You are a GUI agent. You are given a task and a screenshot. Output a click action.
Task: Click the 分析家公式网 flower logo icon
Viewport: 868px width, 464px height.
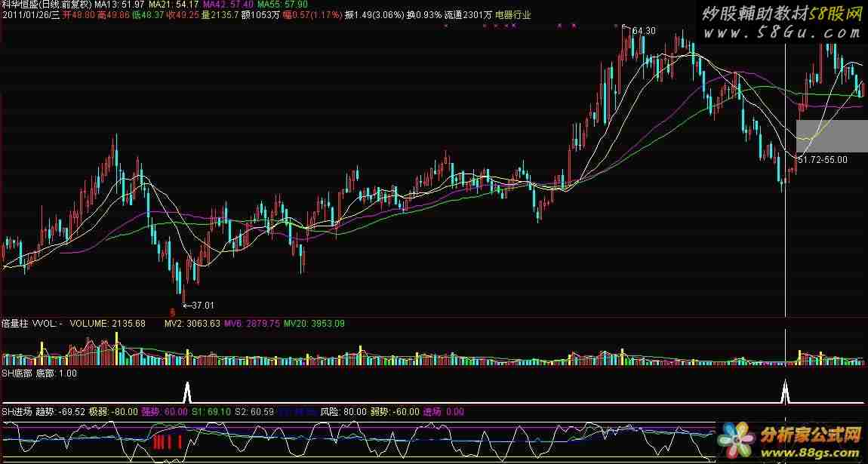[x=737, y=440]
